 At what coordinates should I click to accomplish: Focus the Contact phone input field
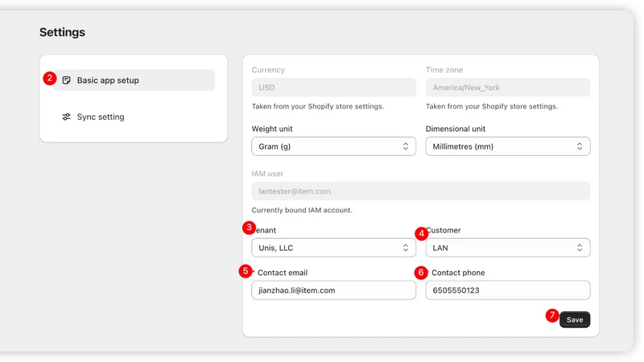coord(508,290)
